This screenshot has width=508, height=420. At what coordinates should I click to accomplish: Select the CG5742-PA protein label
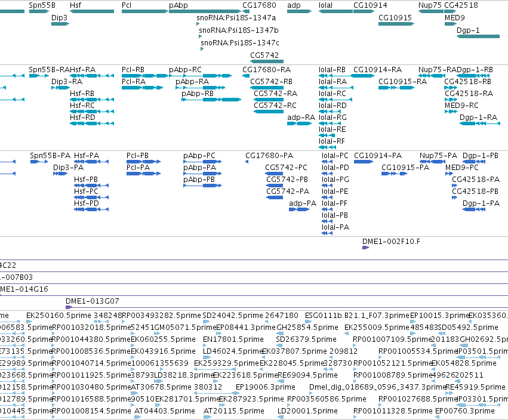point(288,192)
